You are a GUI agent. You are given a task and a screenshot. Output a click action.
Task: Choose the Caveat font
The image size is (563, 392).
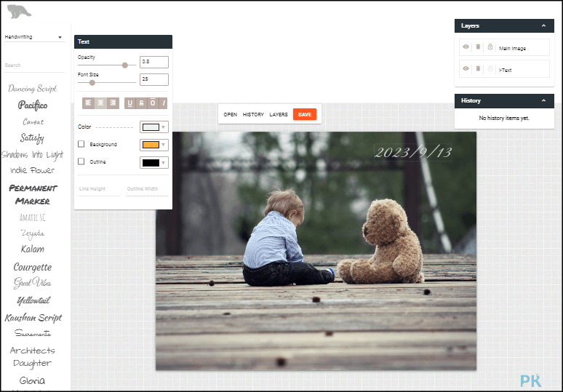pos(33,122)
